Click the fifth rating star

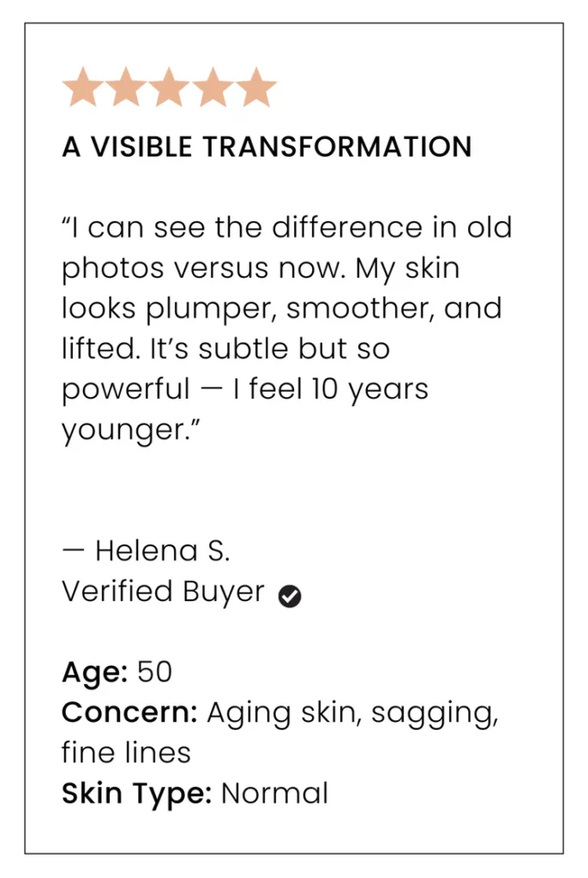point(255,87)
